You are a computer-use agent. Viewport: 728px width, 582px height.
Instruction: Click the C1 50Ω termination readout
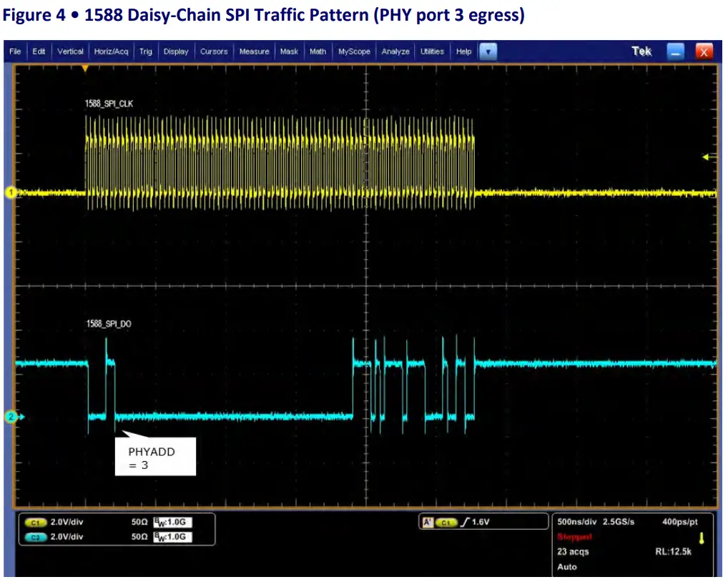click(139, 522)
